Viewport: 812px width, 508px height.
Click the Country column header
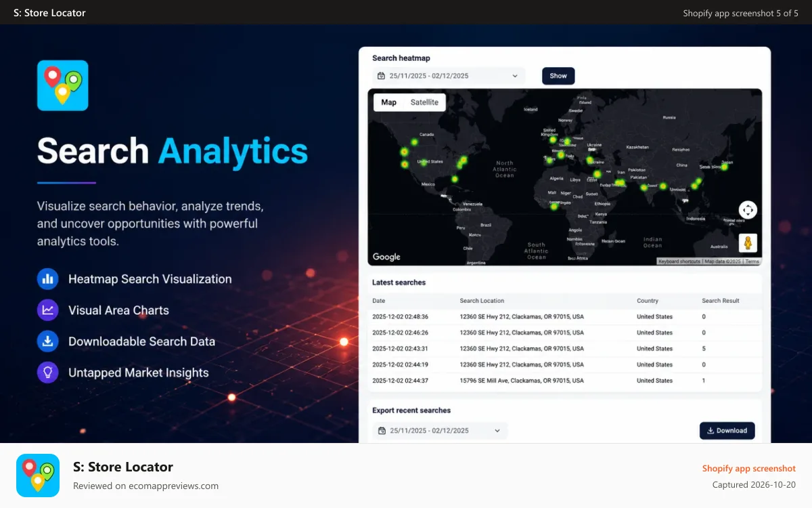pyautogui.click(x=648, y=301)
